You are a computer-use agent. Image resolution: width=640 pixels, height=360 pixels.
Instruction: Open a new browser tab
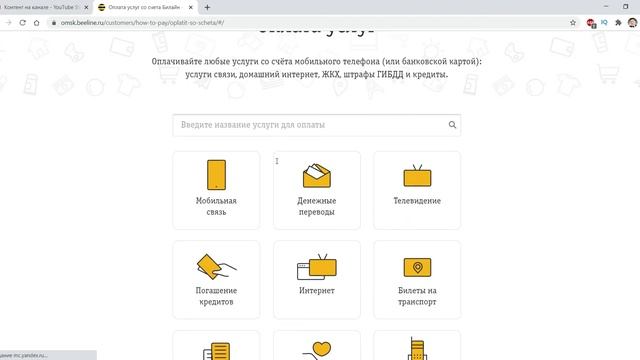click(x=207, y=7)
